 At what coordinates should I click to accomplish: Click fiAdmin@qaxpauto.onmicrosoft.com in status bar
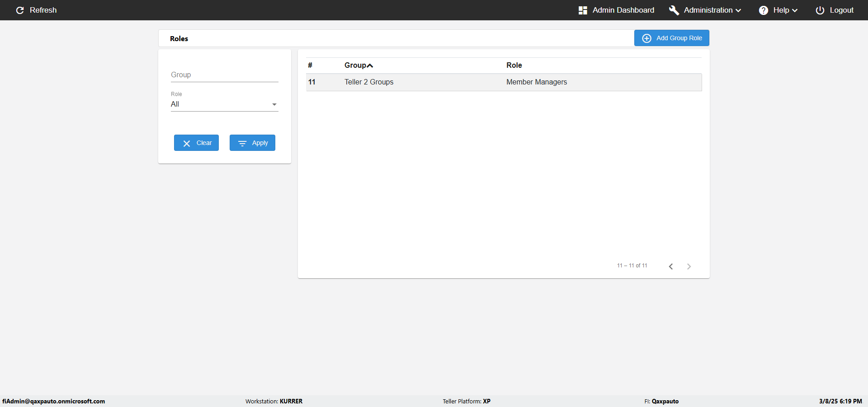(53, 401)
